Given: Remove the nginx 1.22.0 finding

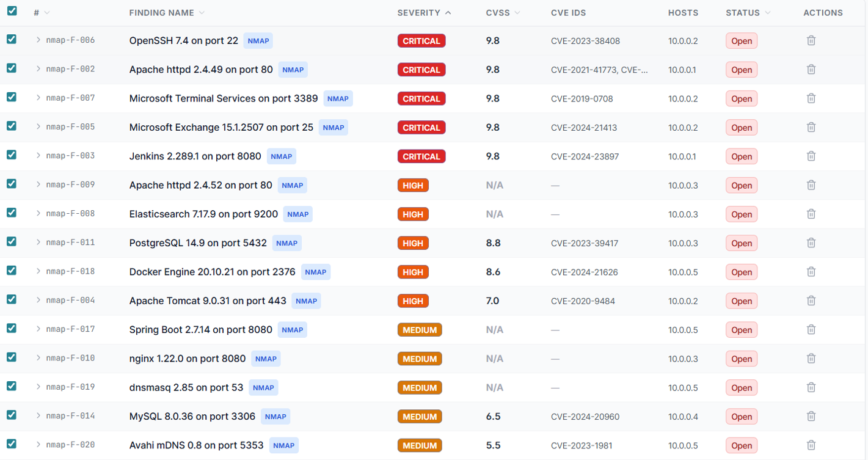Looking at the screenshot, I should [811, 359].
